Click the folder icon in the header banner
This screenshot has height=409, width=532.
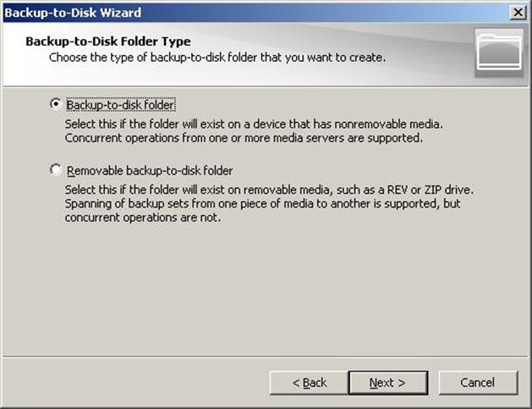[x=499, y=53]
